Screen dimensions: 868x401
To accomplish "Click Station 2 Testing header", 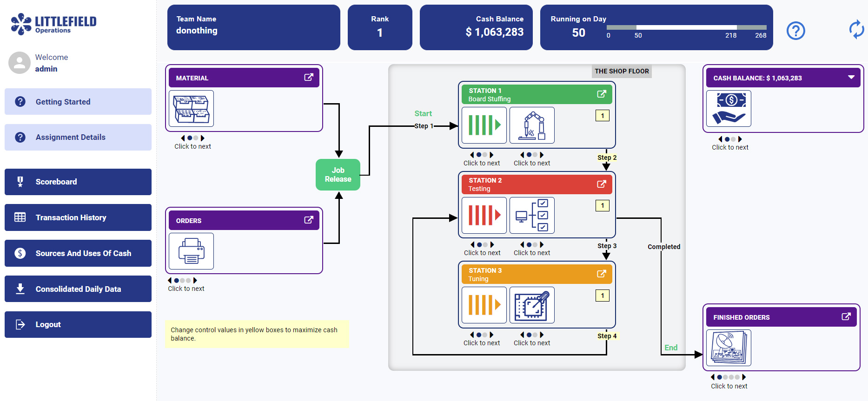I will click(x=537, y=184).
